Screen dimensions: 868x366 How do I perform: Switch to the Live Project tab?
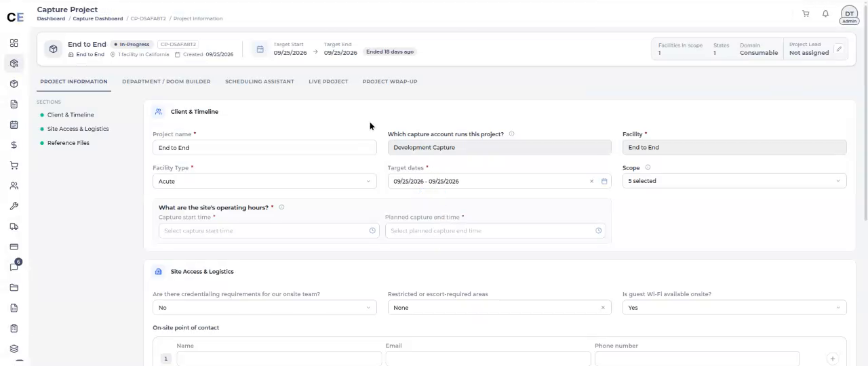[x=328, y=81]
